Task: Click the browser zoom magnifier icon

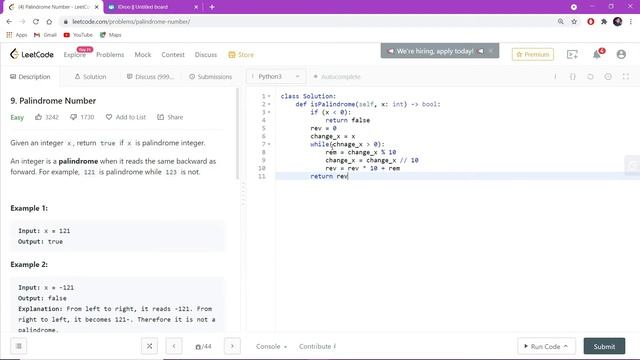Action: tap(561, 22)
